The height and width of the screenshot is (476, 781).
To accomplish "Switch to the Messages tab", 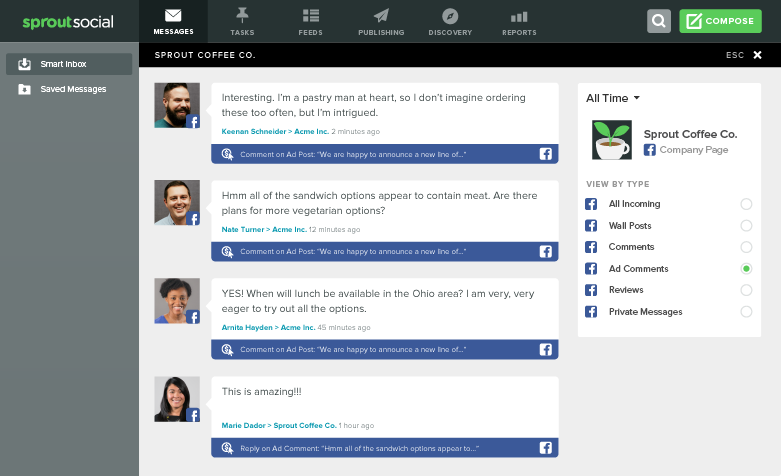I will [173, 21].
